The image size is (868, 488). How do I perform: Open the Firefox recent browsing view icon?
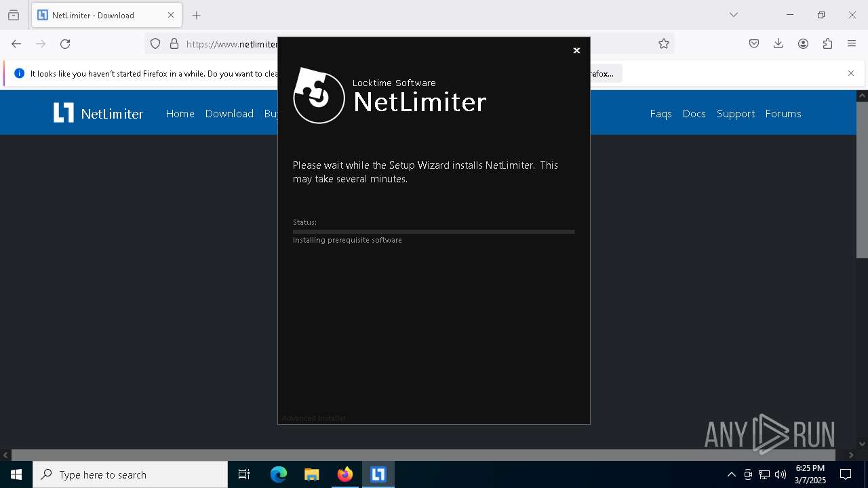pos(14,15)
